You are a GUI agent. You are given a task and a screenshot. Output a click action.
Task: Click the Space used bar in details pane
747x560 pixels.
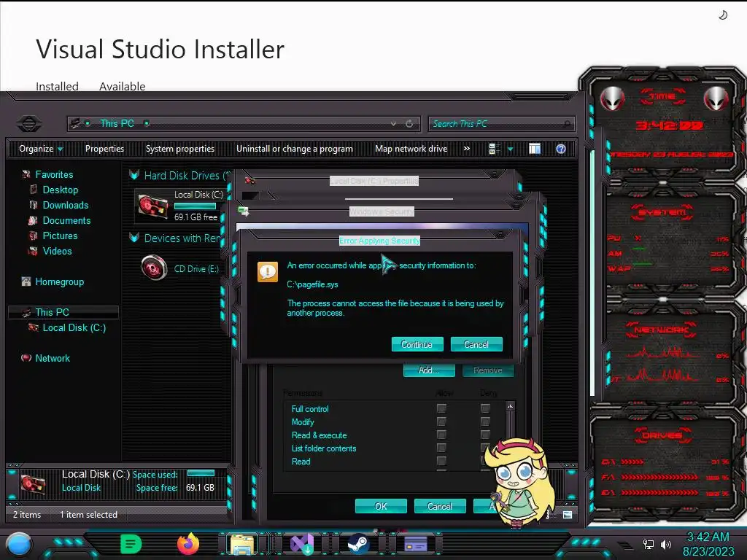(x=201, y=472)
